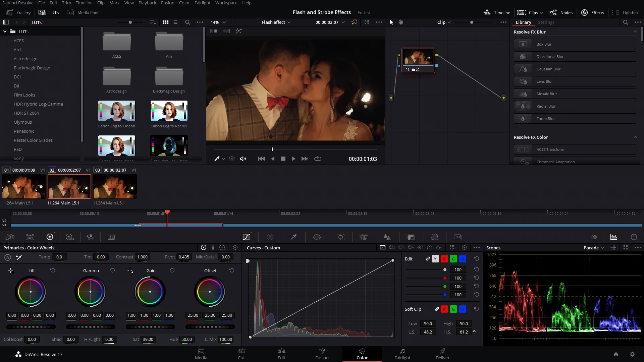
Task: Toggle the Y luminance curve channel
Action: pyautogui.click(x=435, y=259)
